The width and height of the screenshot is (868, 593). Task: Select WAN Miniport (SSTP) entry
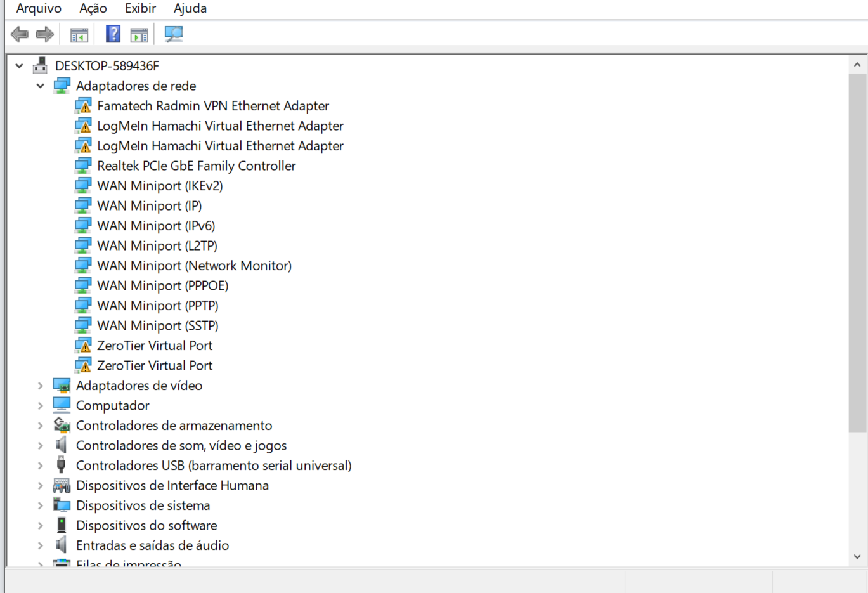[x=157, y=325]
